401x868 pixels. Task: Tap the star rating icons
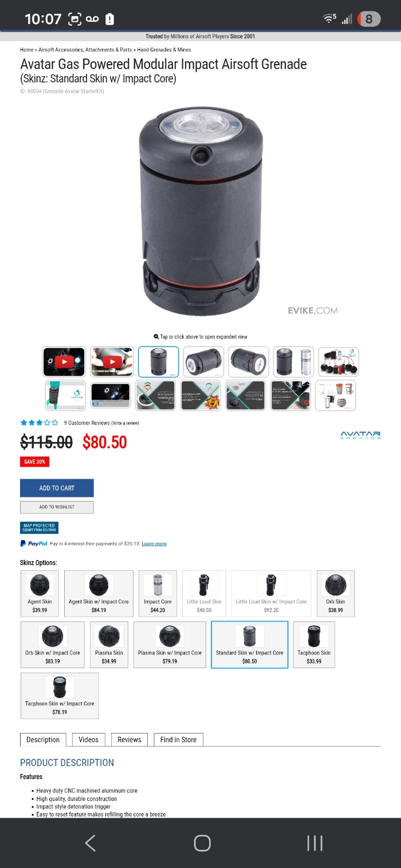tap(39, 423)
